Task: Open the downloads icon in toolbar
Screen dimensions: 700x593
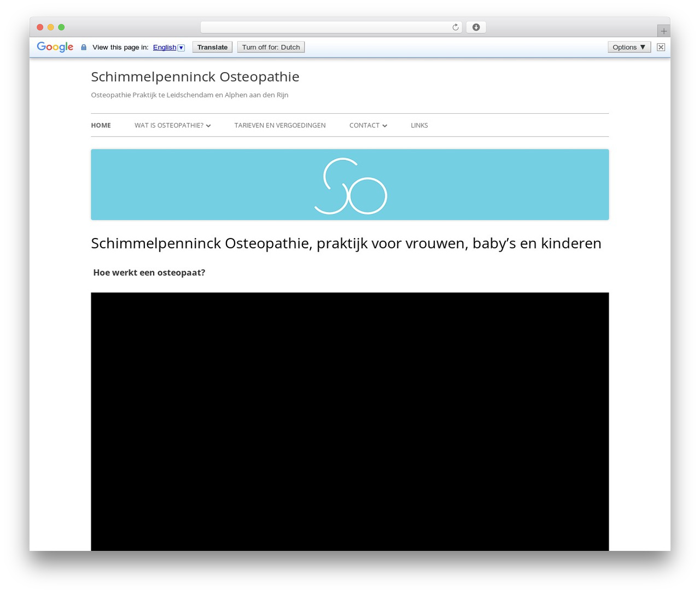Action: (476, 27)
